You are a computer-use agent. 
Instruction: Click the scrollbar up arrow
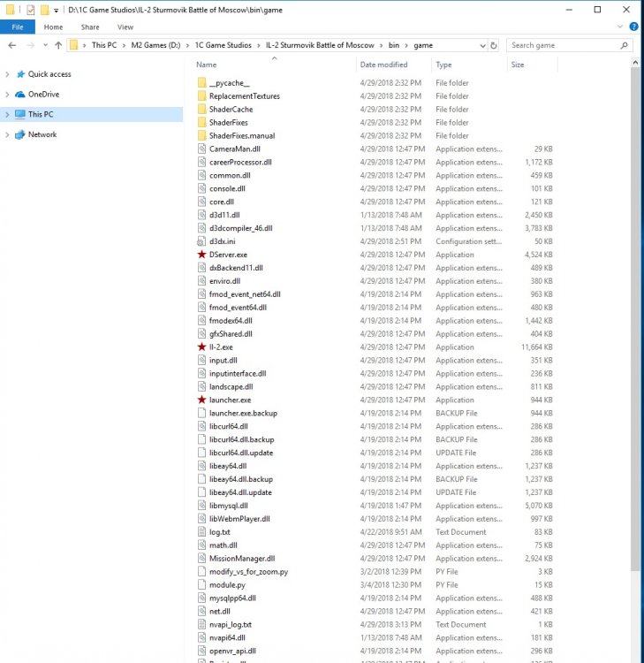pyautogui.click(x=635, y=62)
